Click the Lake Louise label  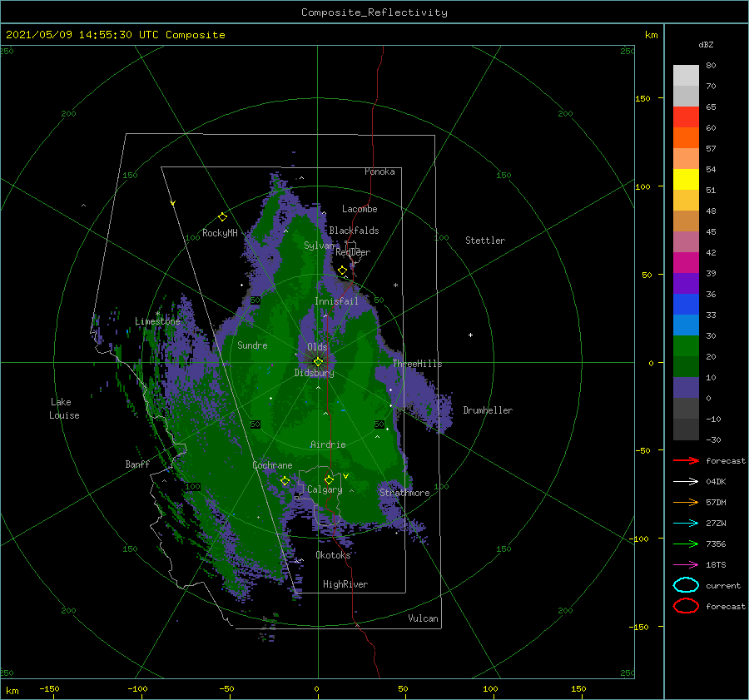[x=64, y=409]
